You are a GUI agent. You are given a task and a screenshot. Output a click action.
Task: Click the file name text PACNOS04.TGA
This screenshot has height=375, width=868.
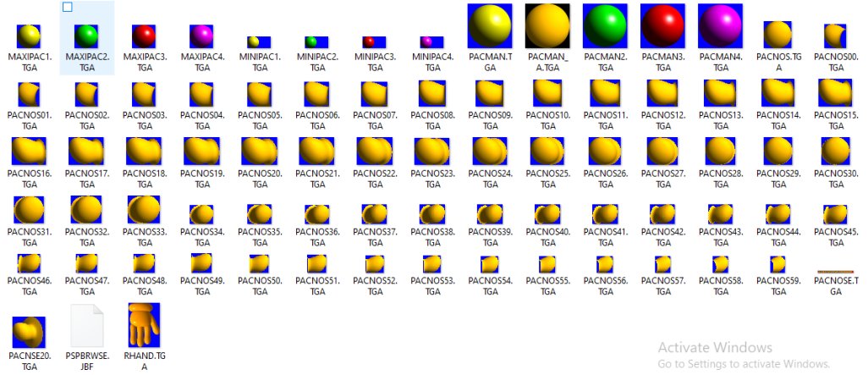pos(202,121)
